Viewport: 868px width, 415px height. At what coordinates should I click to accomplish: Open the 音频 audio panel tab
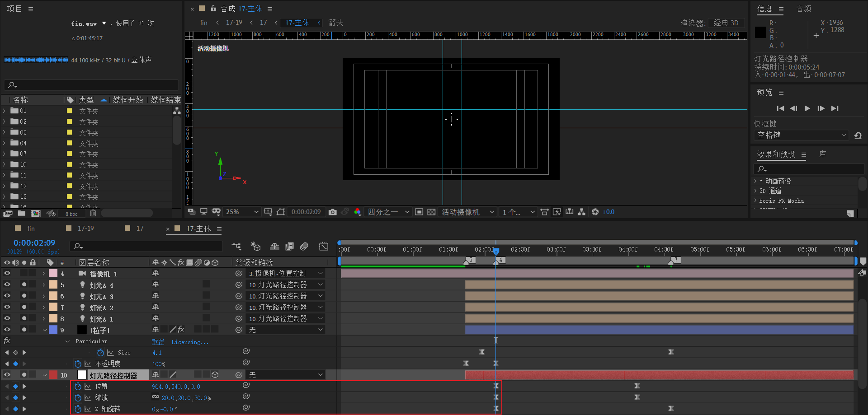click(803, 9)
